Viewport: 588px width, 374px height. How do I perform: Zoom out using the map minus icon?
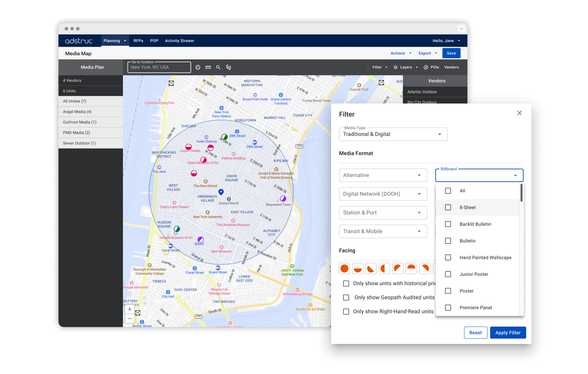[x=130, y=318]
